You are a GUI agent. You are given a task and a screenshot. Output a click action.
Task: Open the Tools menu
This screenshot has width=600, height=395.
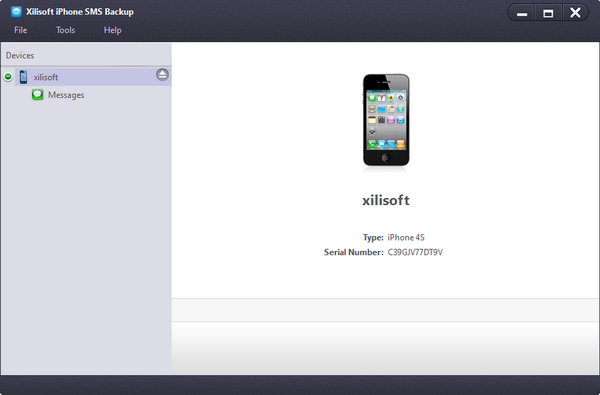65,30
